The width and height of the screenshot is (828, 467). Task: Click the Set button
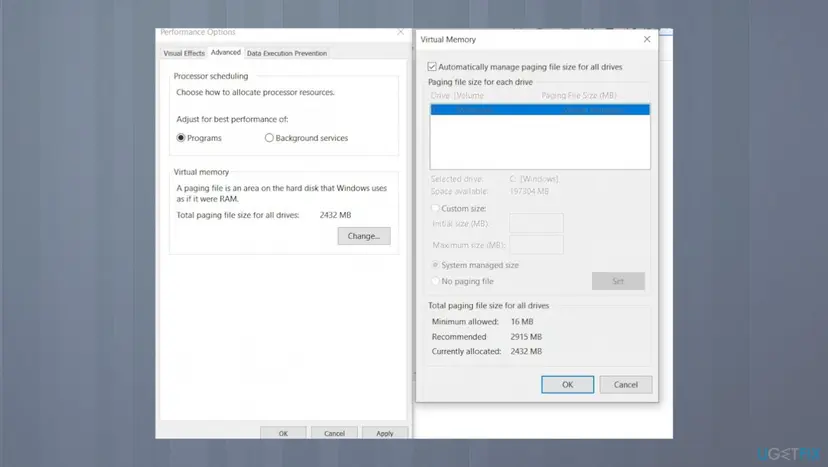[x=618, y=281]
